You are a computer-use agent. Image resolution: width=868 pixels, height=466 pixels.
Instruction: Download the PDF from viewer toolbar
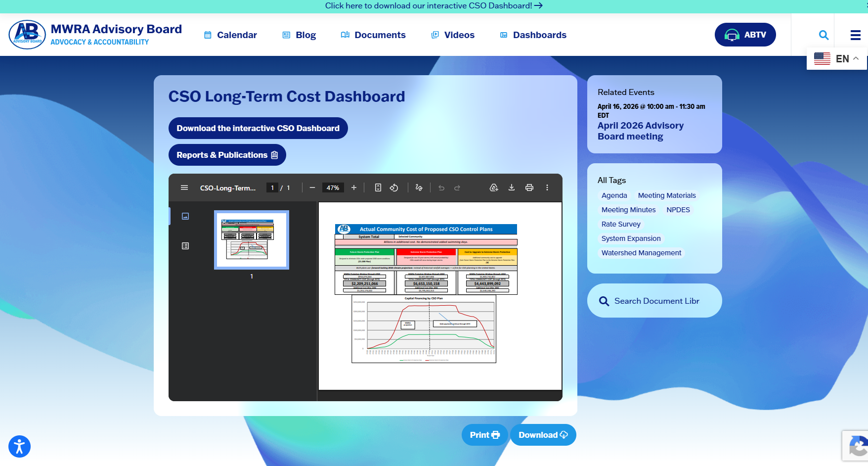[x=512, y=187]
